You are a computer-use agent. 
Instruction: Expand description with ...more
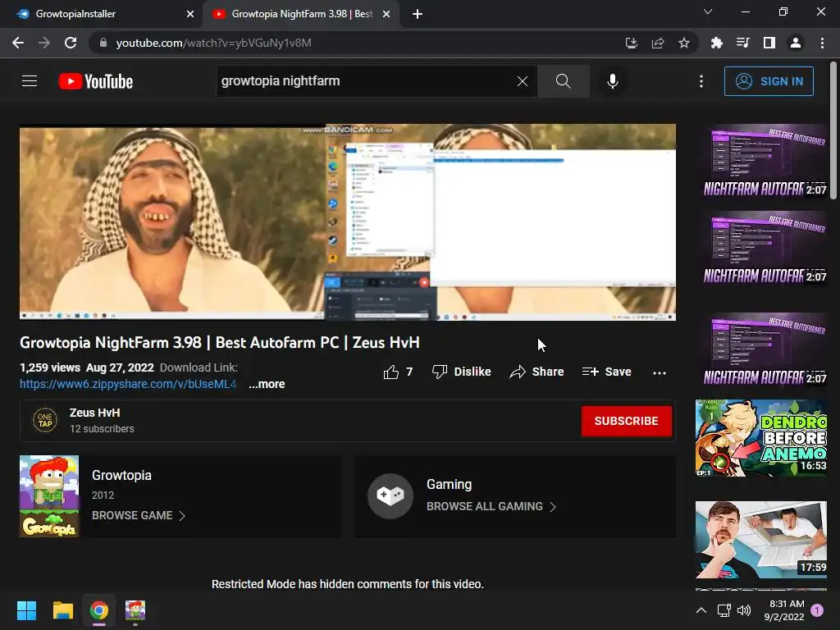[267, 384]
